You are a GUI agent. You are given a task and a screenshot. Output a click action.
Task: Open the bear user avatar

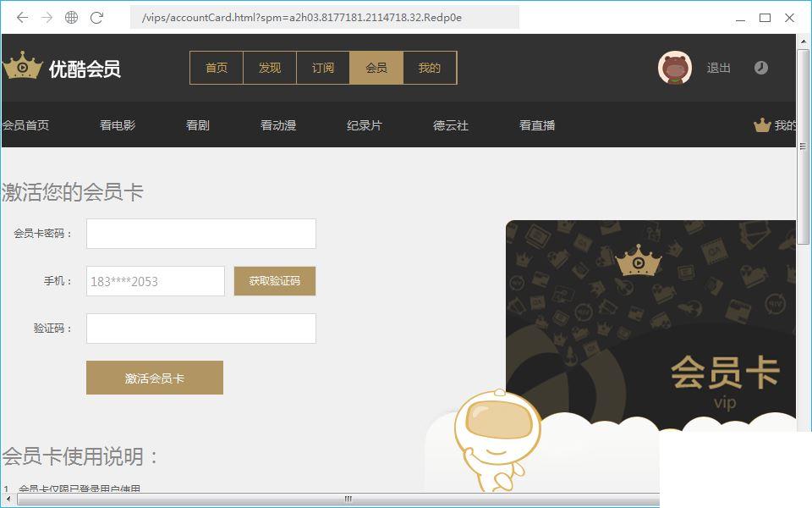pyautogui.click(x=675, y=68)
